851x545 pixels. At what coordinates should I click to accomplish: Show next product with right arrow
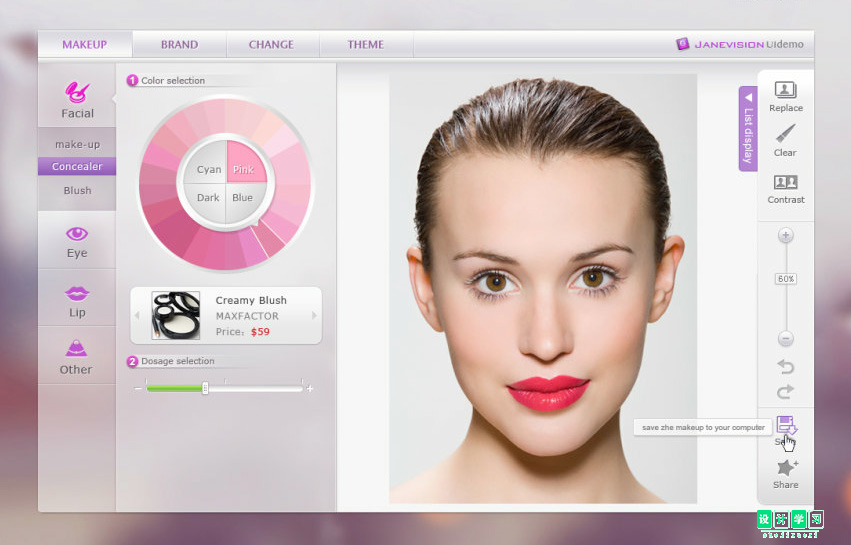pos(314,315)
